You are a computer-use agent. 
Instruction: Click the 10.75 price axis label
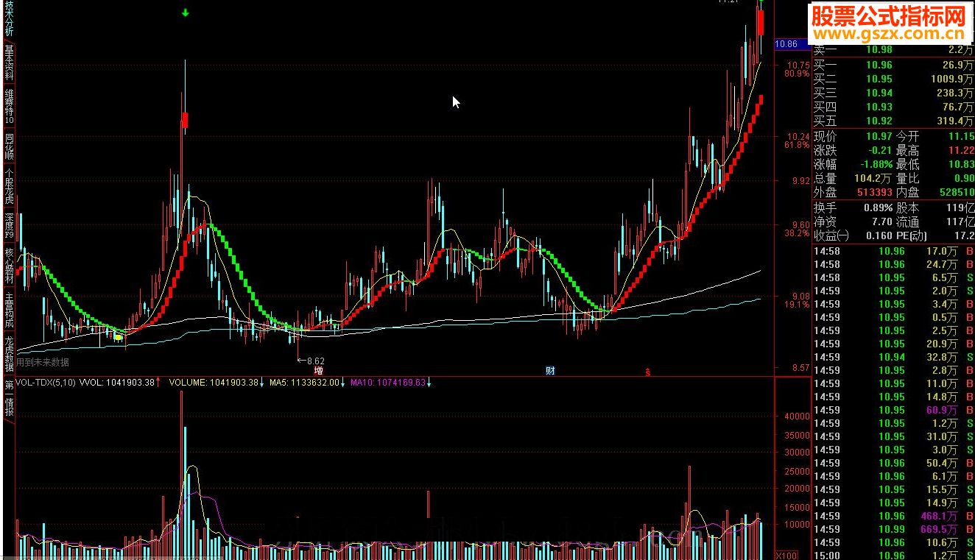pyautogui.click(x=798, y=65)
